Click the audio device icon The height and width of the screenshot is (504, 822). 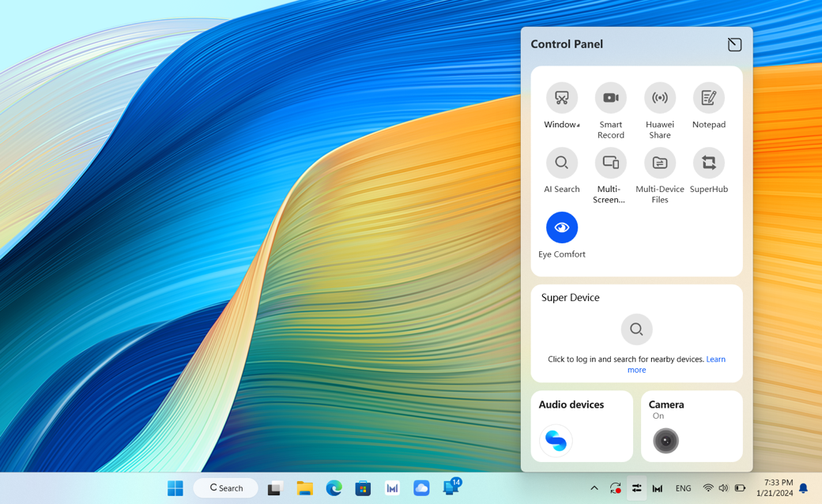click(x=556, y=441)
